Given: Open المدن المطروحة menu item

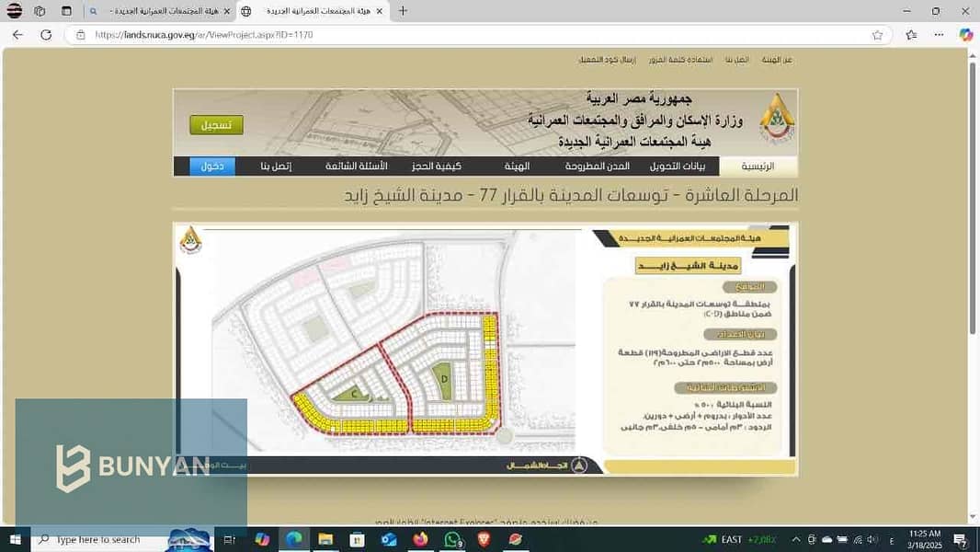Looking at the screenshot, I should [598, 167].
